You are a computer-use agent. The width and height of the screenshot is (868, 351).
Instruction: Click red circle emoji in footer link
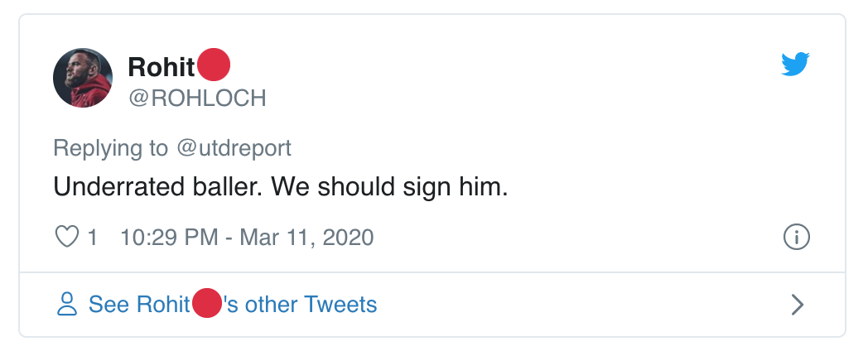[x=207, y=305]
